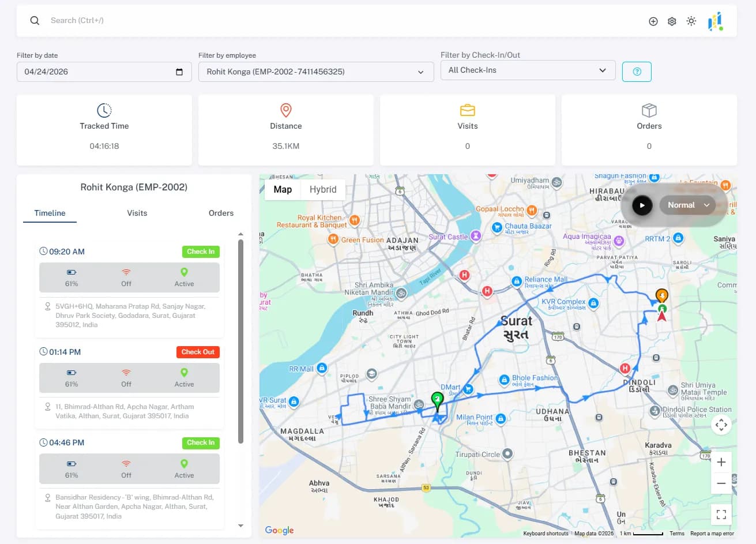The width and height of the screenshot is (756, 544).
Task: Toggle fullscreen map view
Action: (x=721, y=515)
